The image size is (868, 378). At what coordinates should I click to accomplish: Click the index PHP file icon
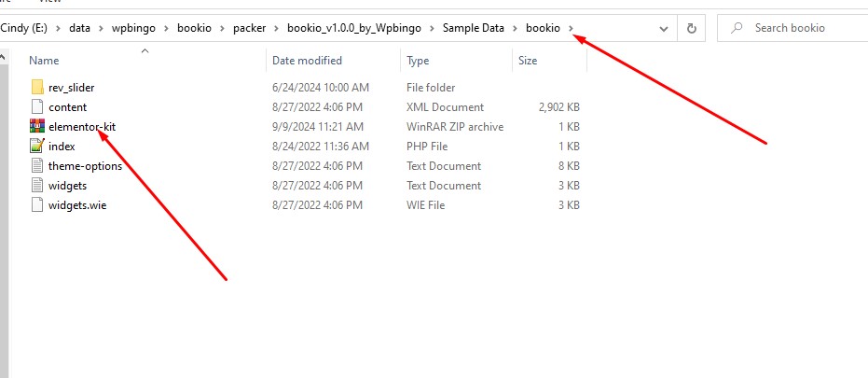(x=37, y=146)
